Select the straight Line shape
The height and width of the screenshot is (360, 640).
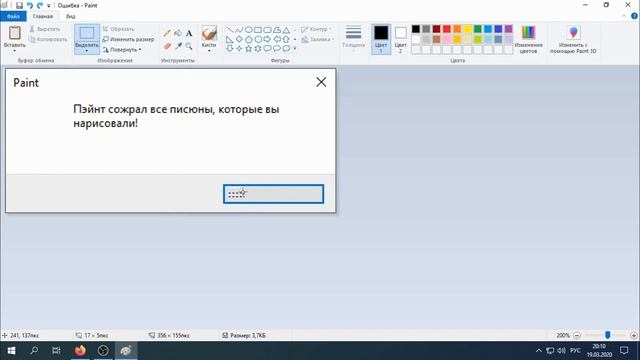pyautogui.click(x=230, y=30)
